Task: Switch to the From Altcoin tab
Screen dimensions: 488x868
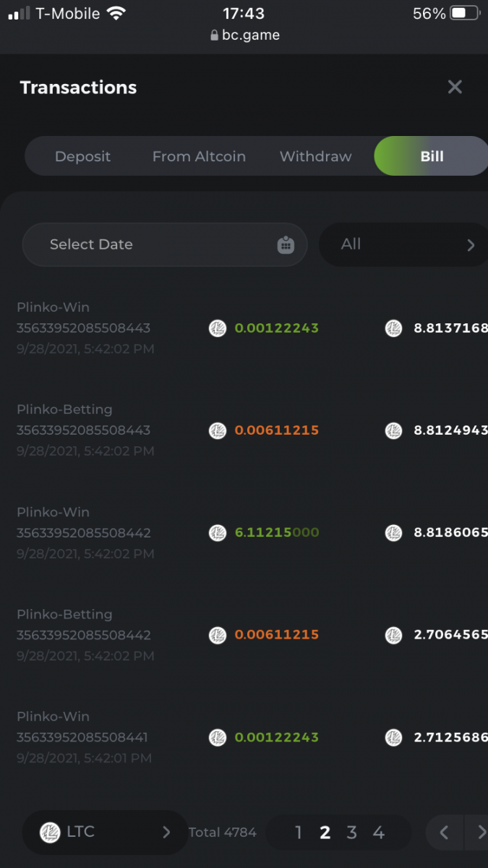Action: [x=199, y=156]
